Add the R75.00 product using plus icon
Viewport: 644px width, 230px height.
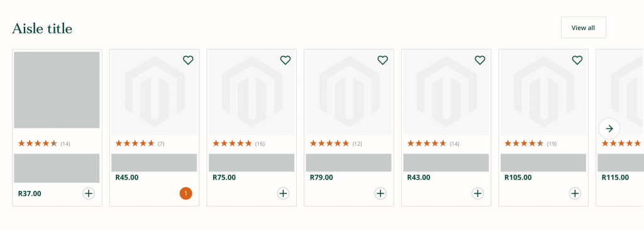pyautogui.click(x=283, y=193)
